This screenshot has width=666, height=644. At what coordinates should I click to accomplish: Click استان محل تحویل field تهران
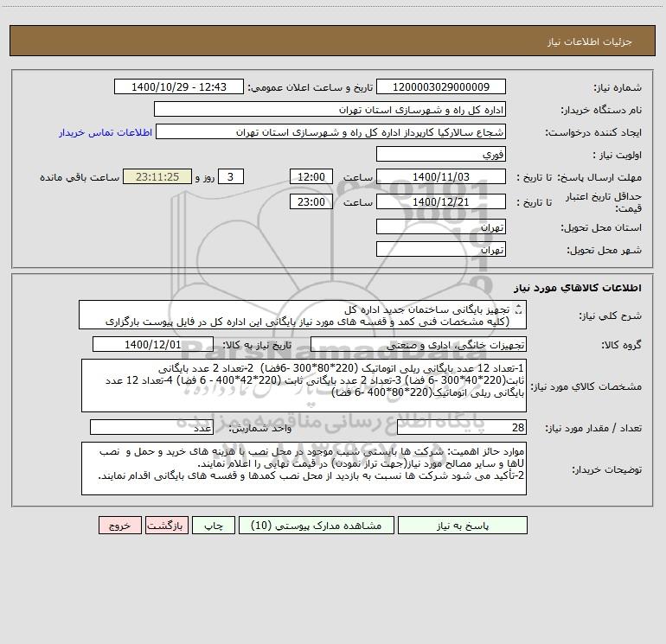(441, 226)
